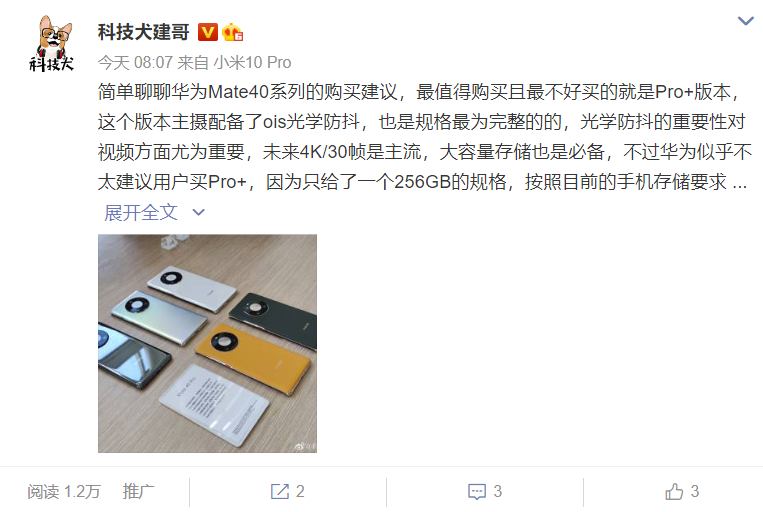Like the post with thumbs-up icon

[674, 491]
